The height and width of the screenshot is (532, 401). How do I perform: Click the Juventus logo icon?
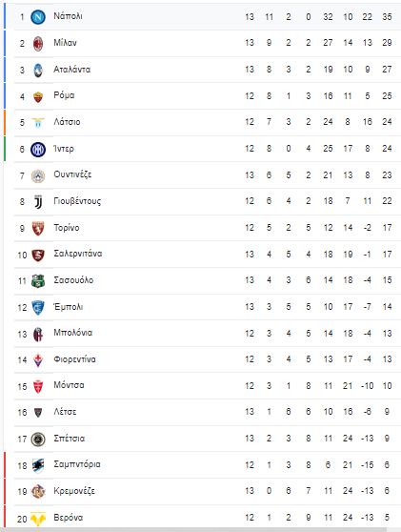pos(38,202)
